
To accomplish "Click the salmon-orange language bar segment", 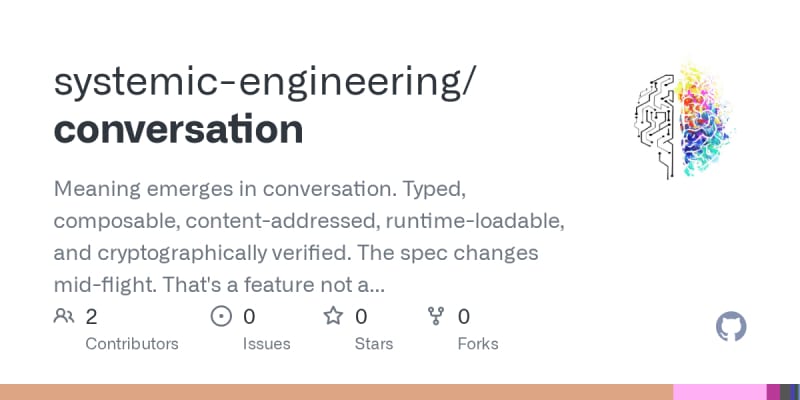I will (336, 392).
